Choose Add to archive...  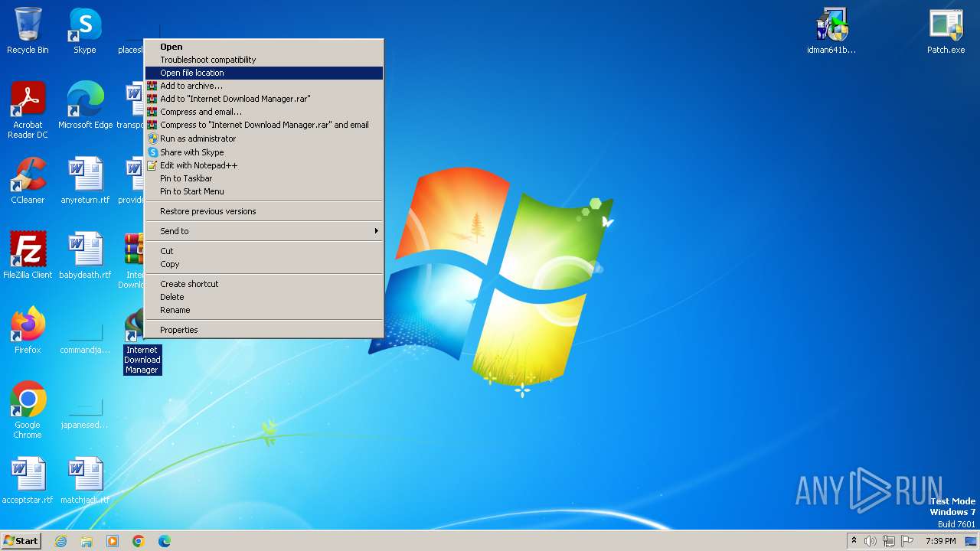[x=264, y=86]
